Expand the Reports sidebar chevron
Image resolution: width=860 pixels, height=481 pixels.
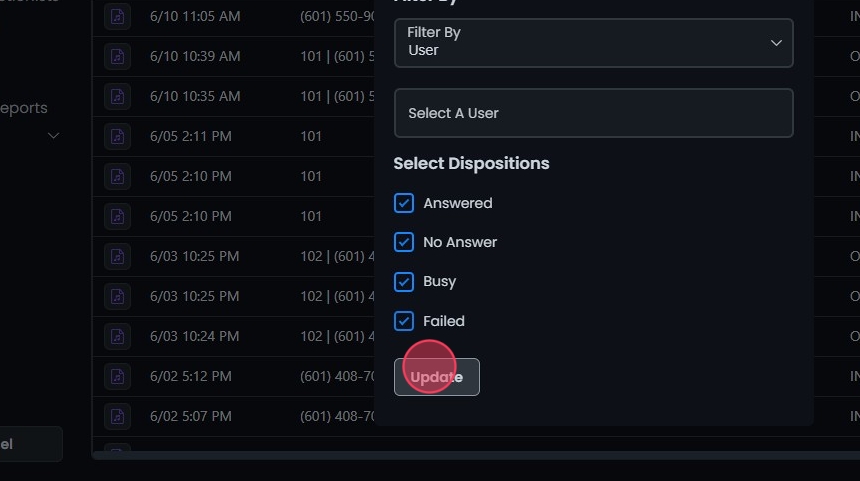click(54, 135)
